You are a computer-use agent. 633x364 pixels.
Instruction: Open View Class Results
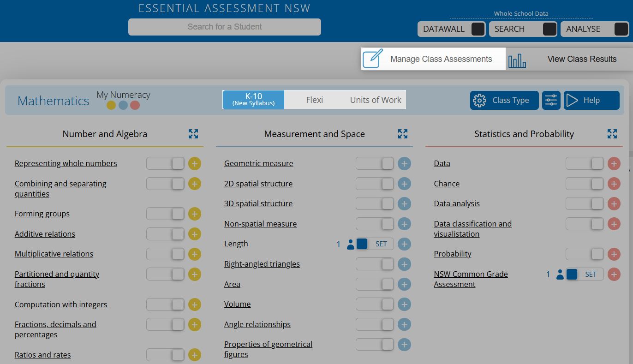pos(569,59)
